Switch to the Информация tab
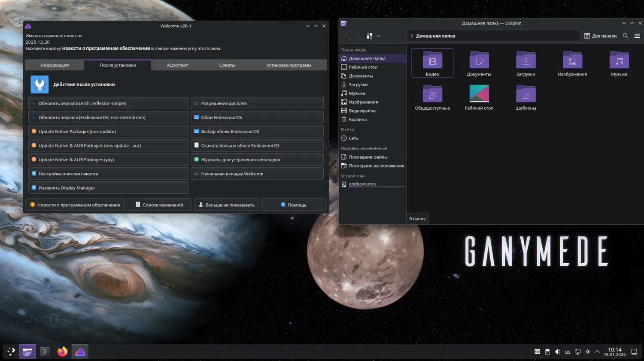Screen dimensions: 644x361 pyautogui.click(x=55, y=65)
